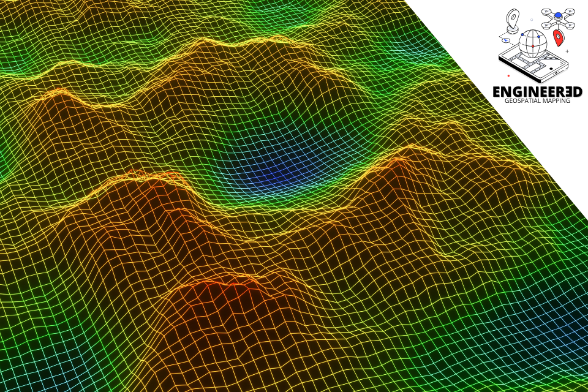Click the small plus sign beside the globe
The height and width of the screenshot is (392, 588).
567,51
